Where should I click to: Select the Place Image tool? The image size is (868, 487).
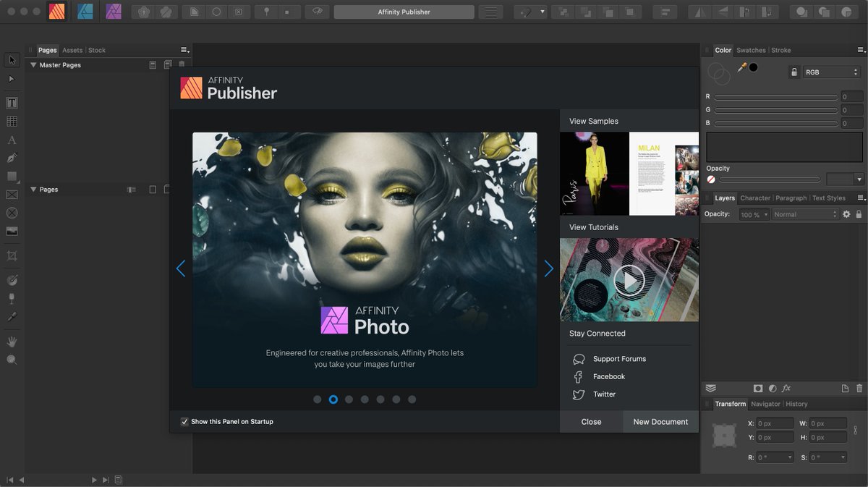click(12, 232)
